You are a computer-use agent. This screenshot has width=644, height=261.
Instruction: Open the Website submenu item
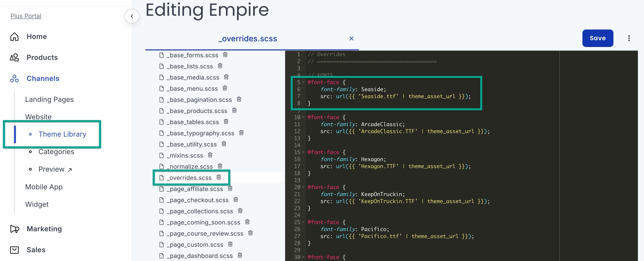38,117
